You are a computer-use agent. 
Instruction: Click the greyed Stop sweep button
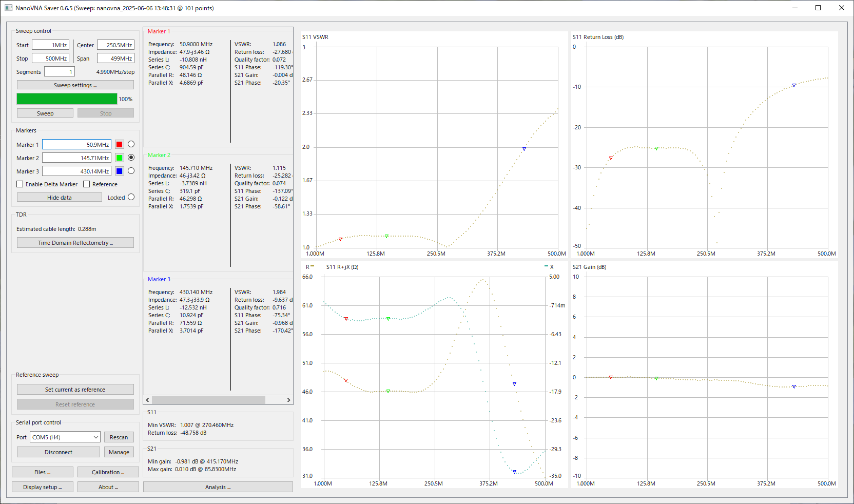coord(106,113)
